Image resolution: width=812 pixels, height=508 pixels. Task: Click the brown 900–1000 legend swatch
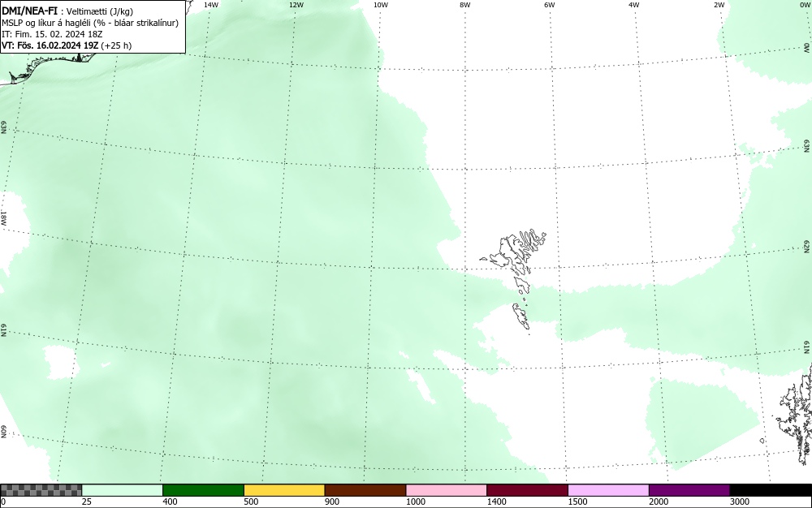tap(365, 490)
